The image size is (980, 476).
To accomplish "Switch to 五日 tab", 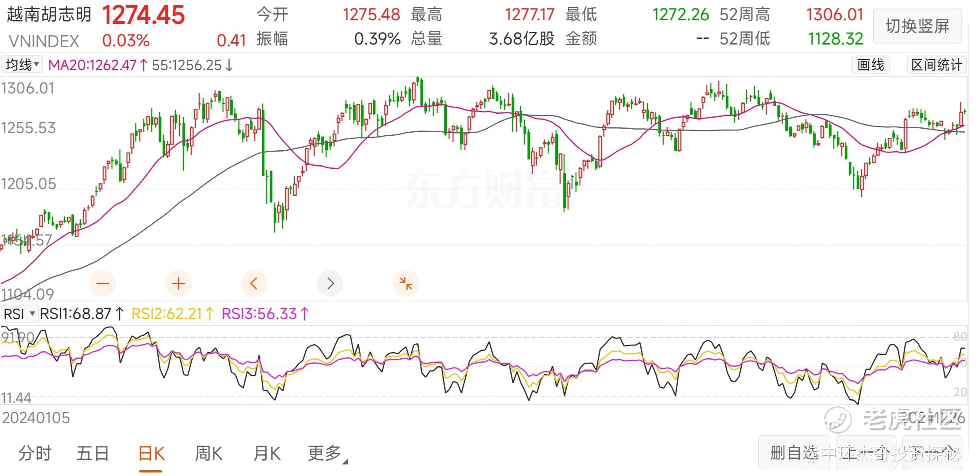I will coord(93,453).
